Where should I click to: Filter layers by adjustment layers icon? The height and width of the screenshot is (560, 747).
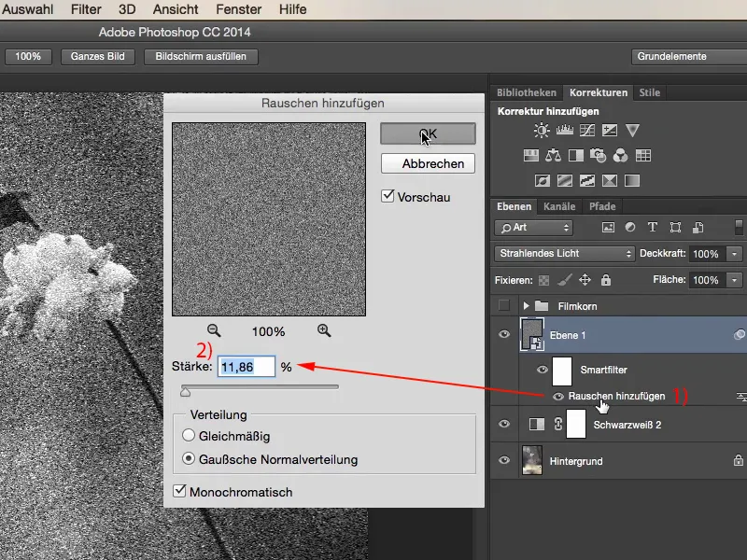tap(629, 227)
